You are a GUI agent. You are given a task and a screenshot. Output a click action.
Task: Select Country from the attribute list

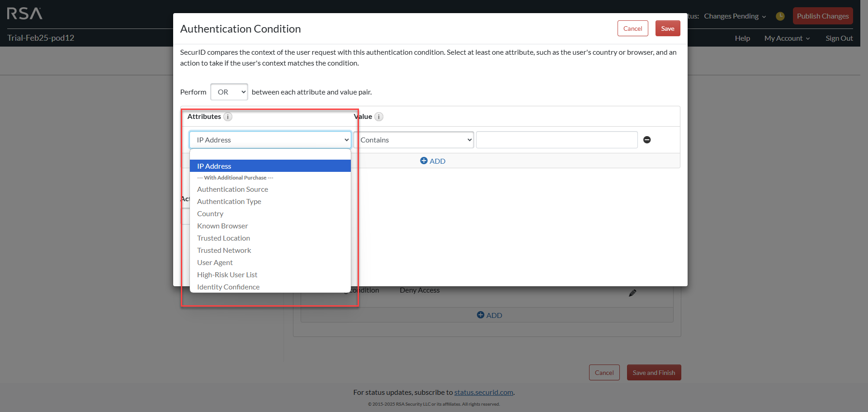pyautogui.click(x=210, y=213)
